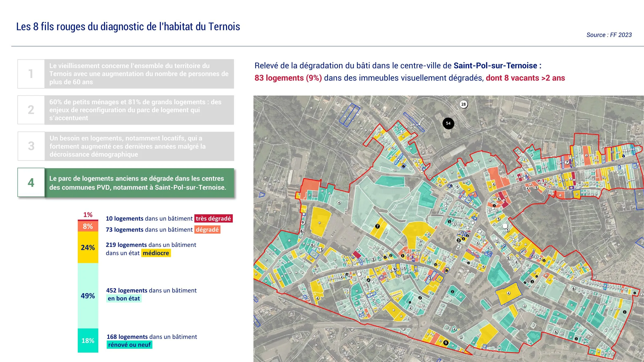Click '73 logements' text

tap(125, 230)
